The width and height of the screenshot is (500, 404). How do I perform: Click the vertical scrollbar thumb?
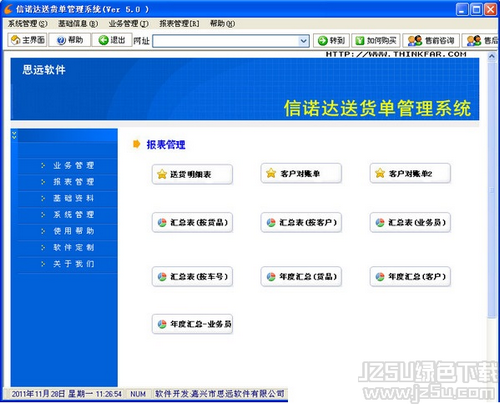pyautogui.click(x=491, y=189)
